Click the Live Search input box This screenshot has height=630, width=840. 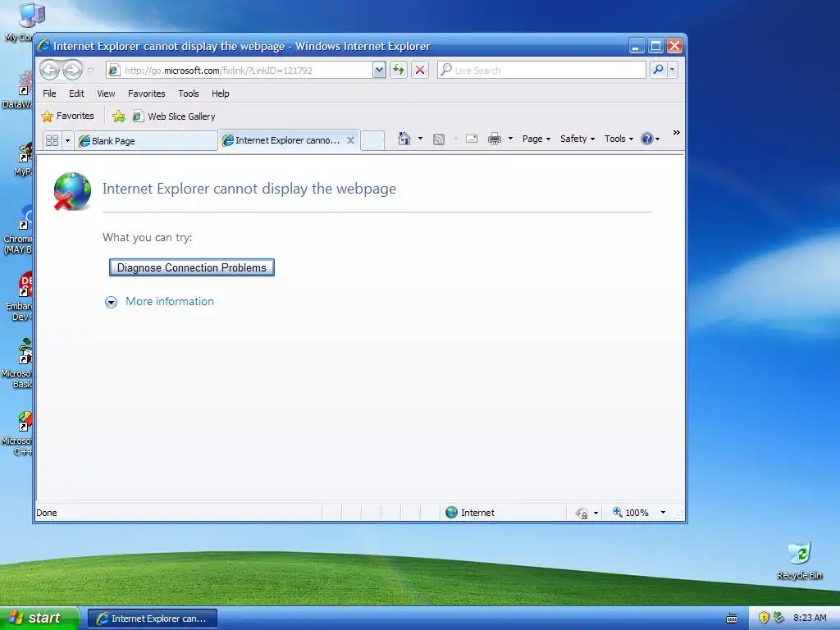pyautogui.click(x=542, y=71)
